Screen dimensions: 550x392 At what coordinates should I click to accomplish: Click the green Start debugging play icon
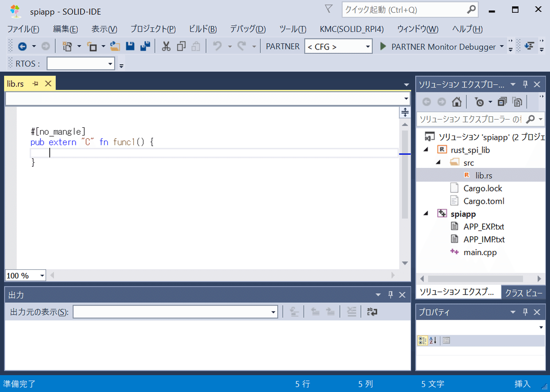coord(383,46)
